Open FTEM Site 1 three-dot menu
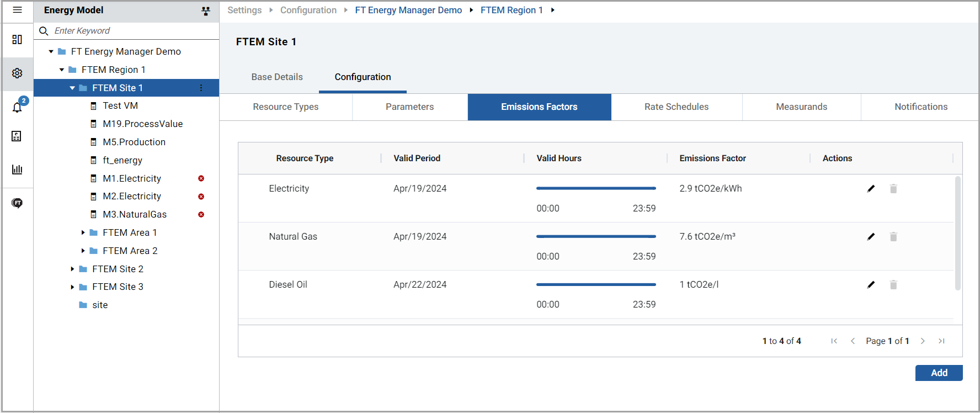Image resolution: width=980 pixels, height=413 pixels. coord(201,88)
